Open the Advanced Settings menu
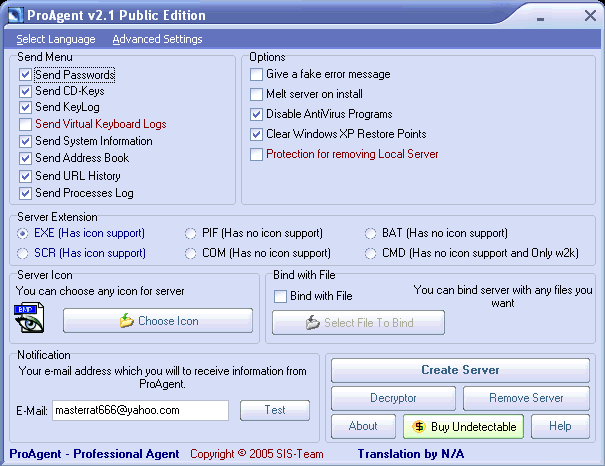The height and width of the screenshot is (466, 605). click(157, 39)
